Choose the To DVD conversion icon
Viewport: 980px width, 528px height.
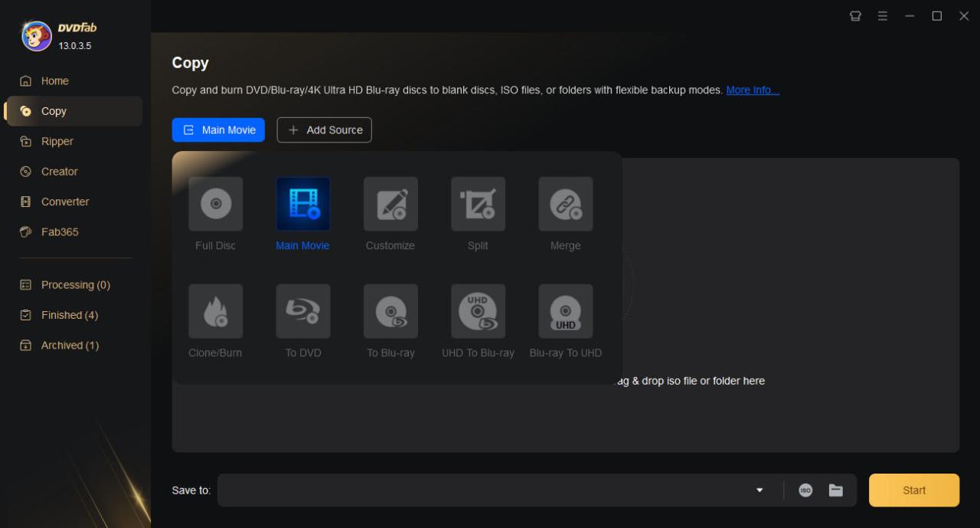coord(303,311)
